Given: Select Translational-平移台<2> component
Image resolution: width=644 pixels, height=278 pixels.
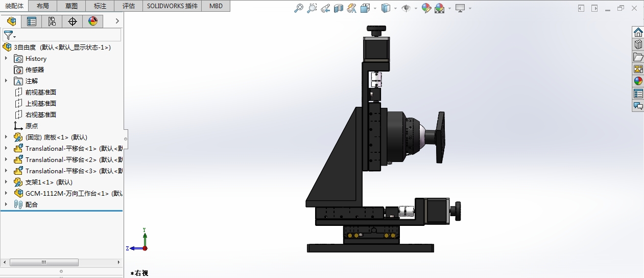Looking at the screenshot, I should click(68, 159).
